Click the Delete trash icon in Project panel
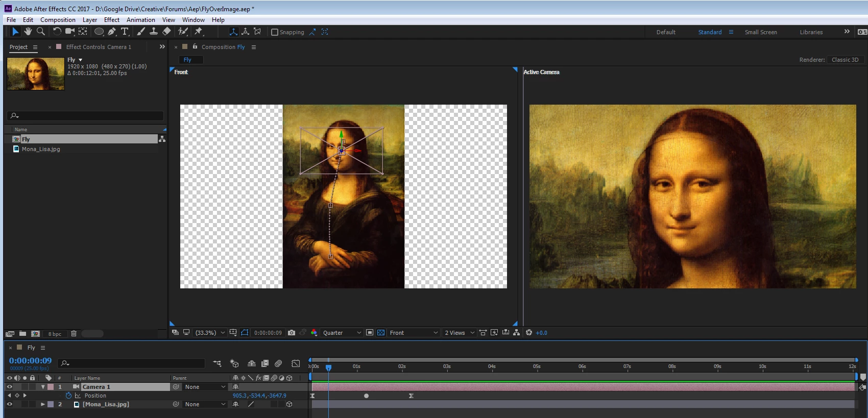 (74, 334)
